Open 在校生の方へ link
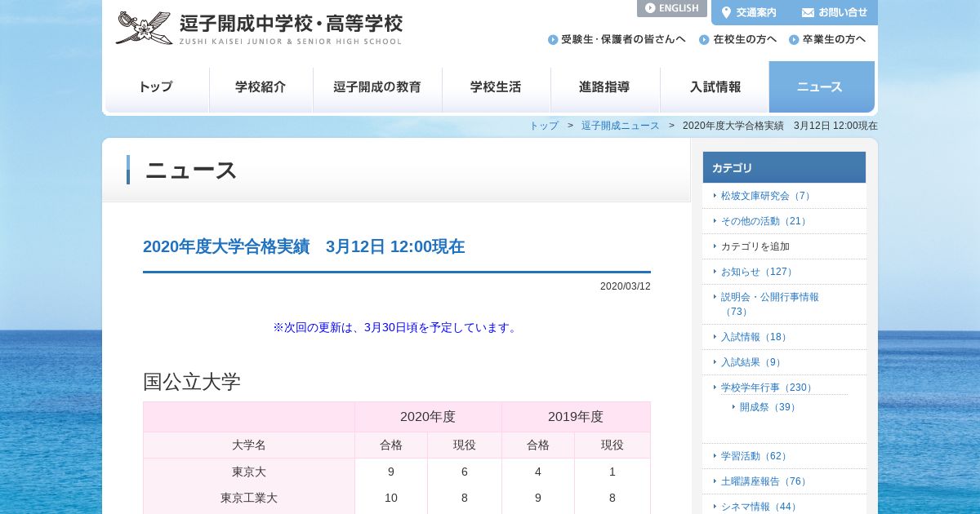The height and width of the screenshot is (514, 980). tap(737, 39)
